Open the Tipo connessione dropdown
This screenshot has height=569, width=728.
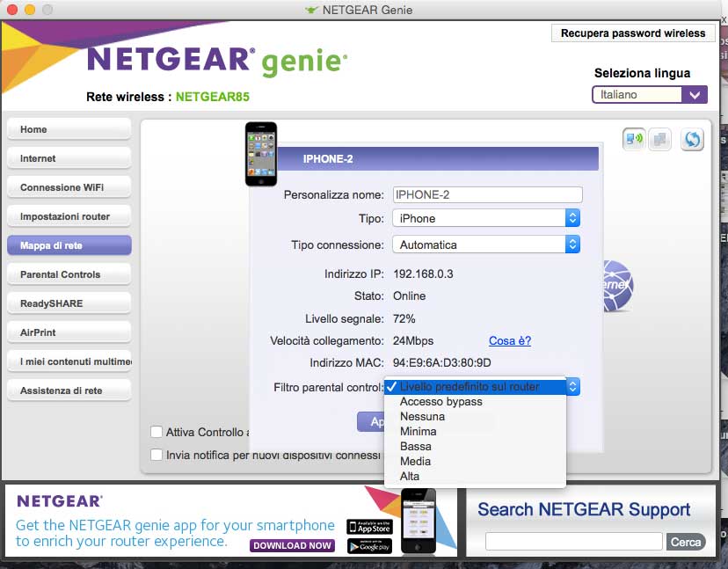[x=486, y=244]
